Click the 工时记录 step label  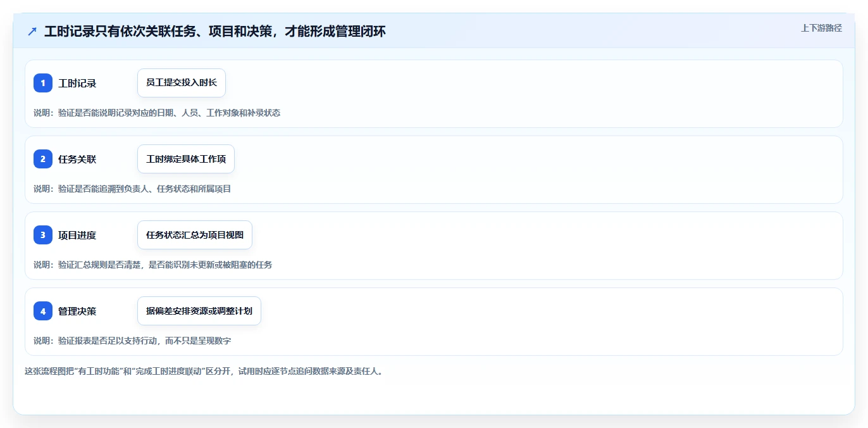point(77,84)
